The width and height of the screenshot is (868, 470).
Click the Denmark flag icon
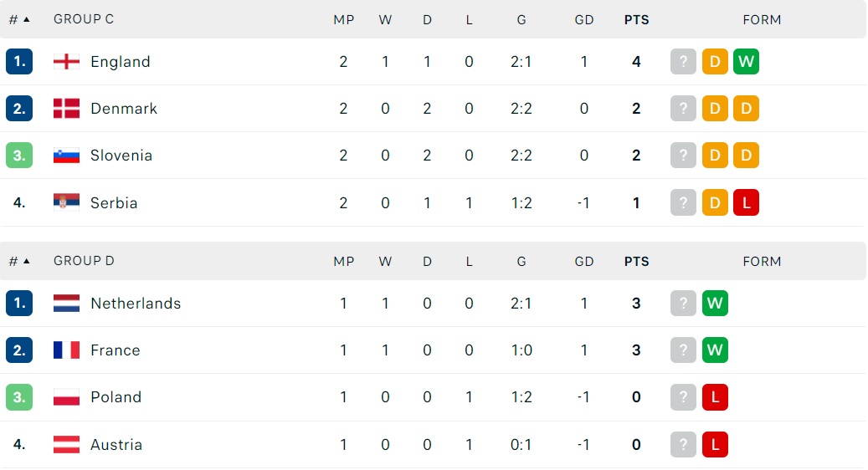pyautogui.click(x=66, y=109)
